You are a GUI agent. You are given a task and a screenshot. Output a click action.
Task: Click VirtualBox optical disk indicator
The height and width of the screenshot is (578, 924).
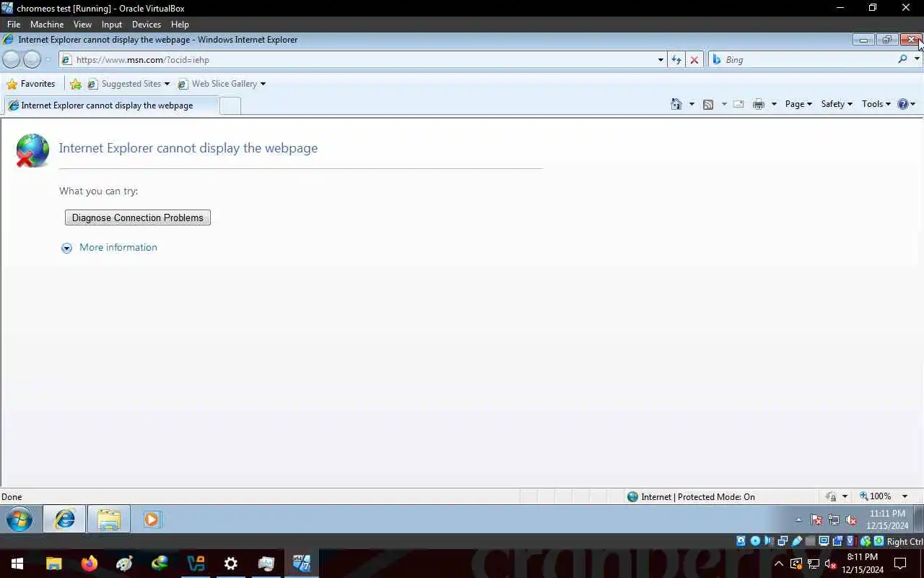pos(755,541)
